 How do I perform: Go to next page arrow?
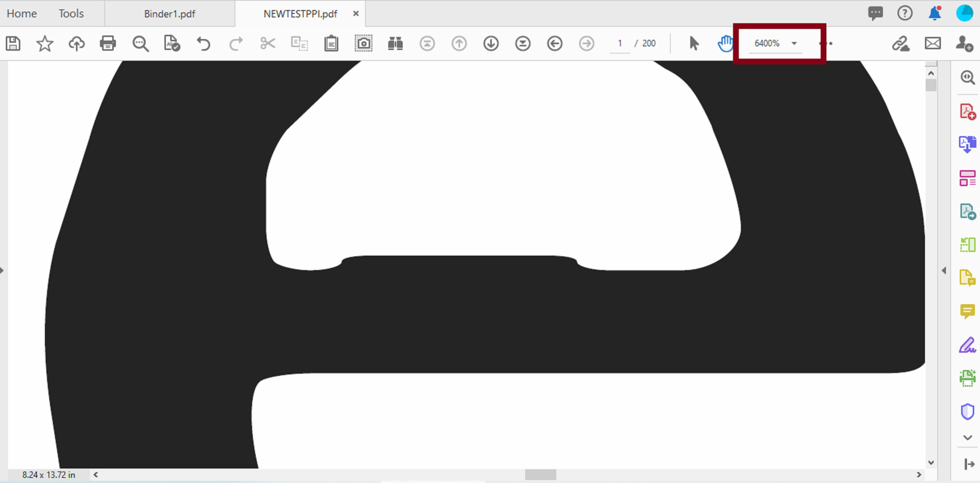coord(491,43)
